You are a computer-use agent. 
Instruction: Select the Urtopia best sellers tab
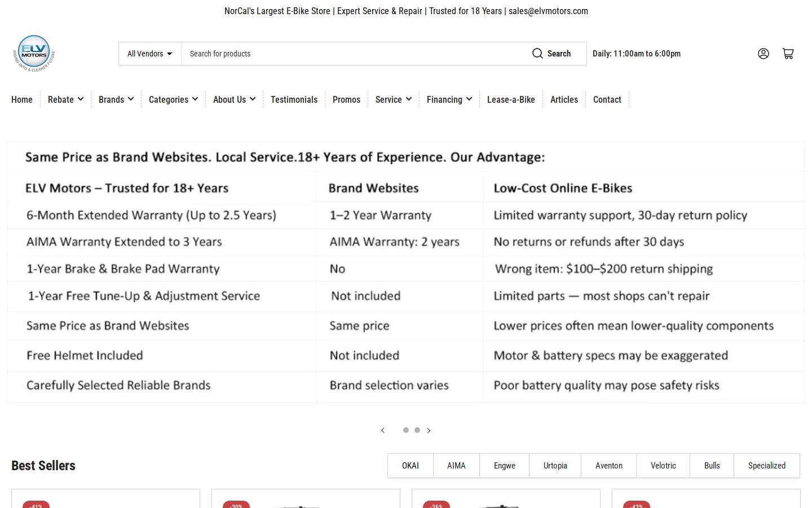pyautogui.click(x=555, y=466)
